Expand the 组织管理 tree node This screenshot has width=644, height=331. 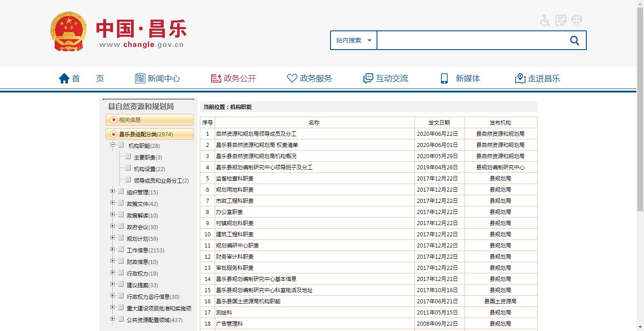pyautogui.click(x=113, y=191)
